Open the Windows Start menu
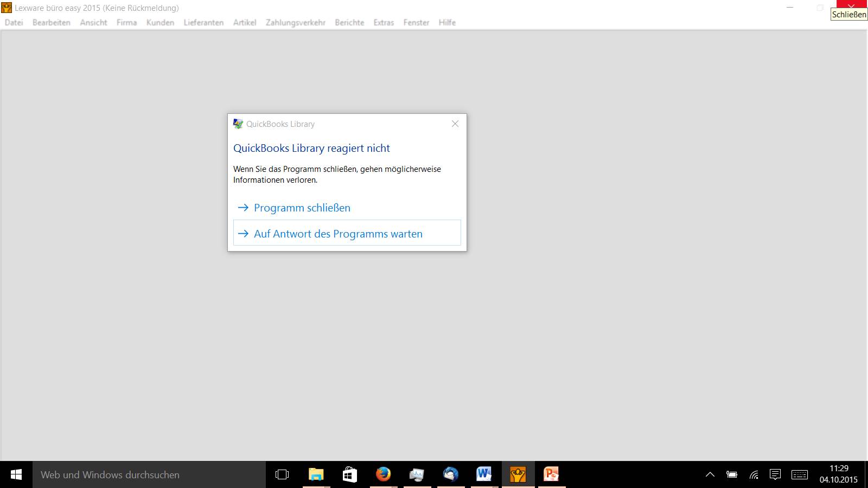 pos(16,474)
